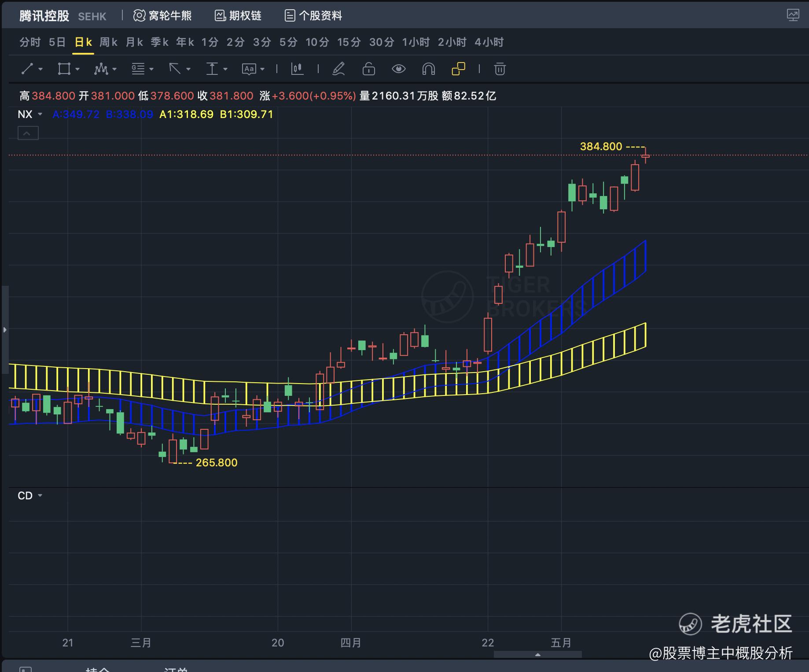Select the 30分 thirty-minute interval
Image resolution: width=809 pixels, height=672 pixels.
click(x=382, y=42)
